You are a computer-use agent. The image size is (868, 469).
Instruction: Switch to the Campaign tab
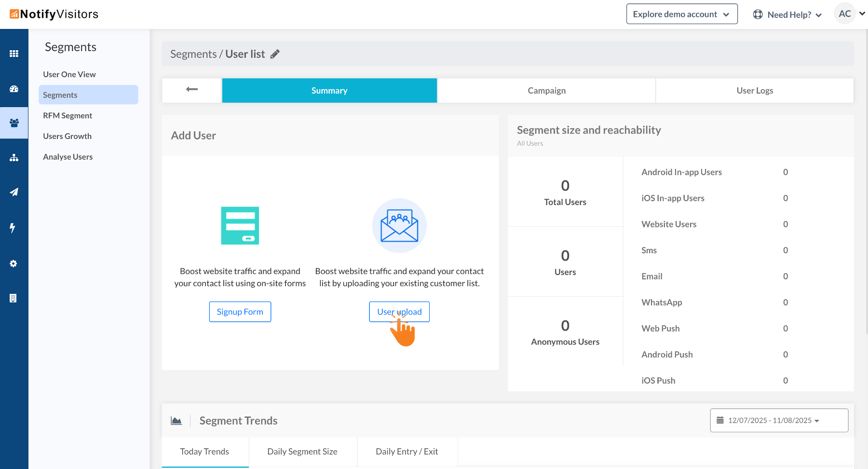point(546,91)
